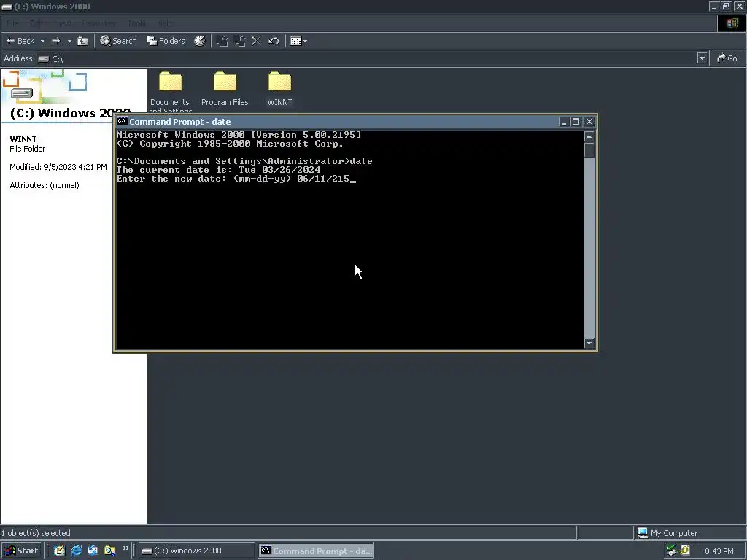Open the Tools menu in Explorer
Viewport: 747px width, 560px height.
[136, 23]
